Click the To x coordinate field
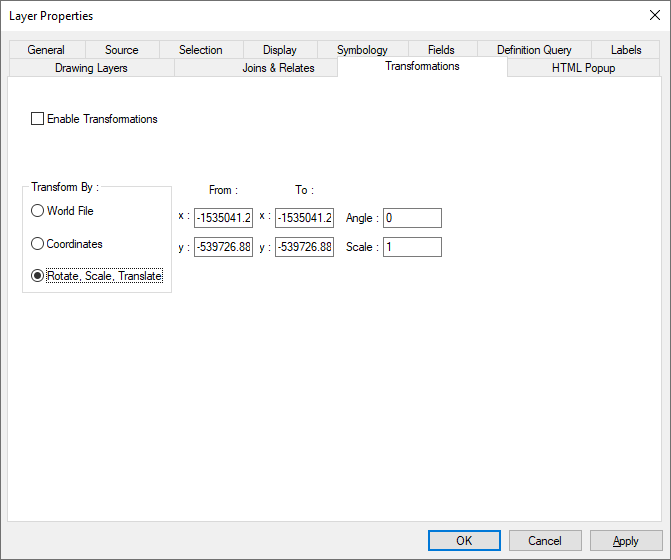Screen dimensions: 671x560 click(304, 218)
